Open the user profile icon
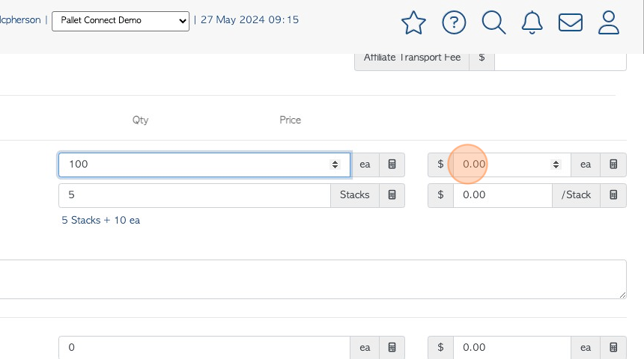644x359 pixels. click(608, 22)
